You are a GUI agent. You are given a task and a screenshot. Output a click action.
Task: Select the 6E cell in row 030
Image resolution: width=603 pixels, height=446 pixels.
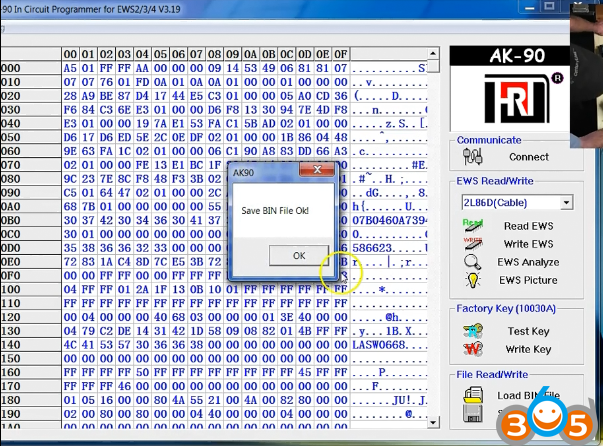(x=124, y=110)
